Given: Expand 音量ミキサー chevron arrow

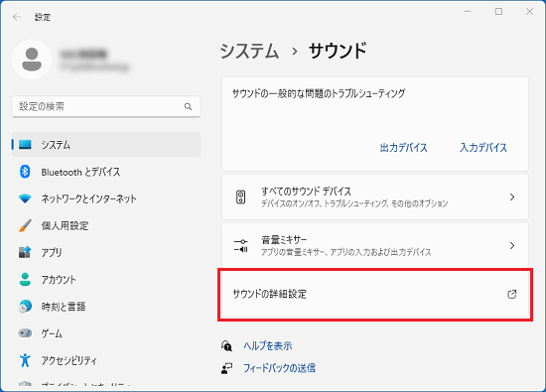Looking at the screenshot, I should click(x=512, y=245).
